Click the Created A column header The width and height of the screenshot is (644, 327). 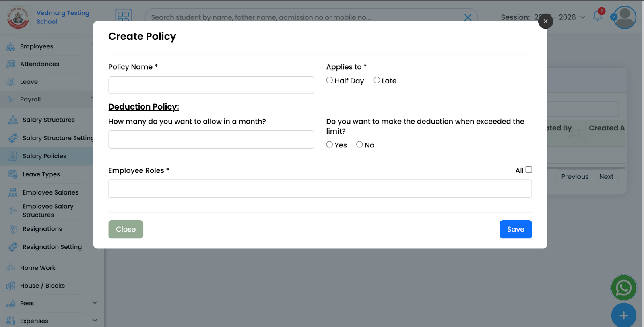[x=607, y=128]
